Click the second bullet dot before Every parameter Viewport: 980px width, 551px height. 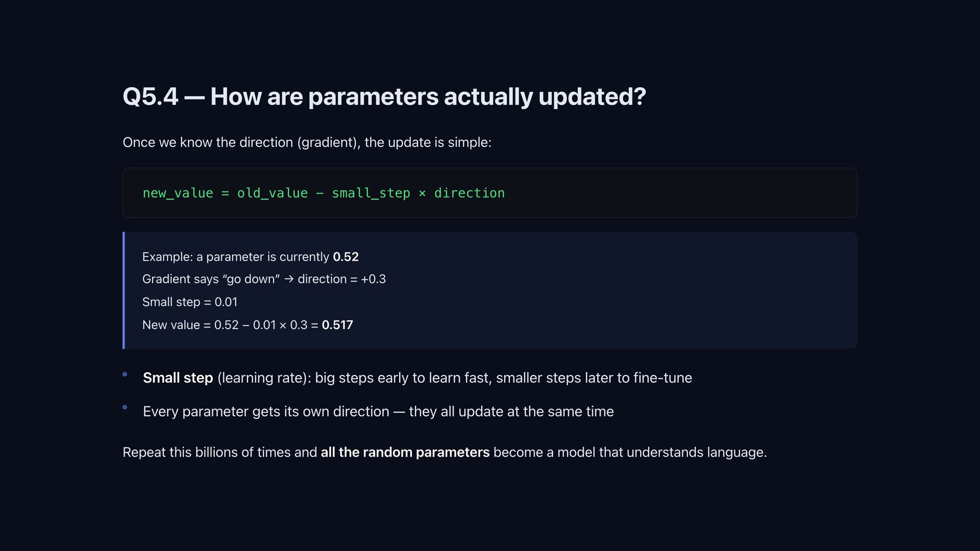coord(125,407)
